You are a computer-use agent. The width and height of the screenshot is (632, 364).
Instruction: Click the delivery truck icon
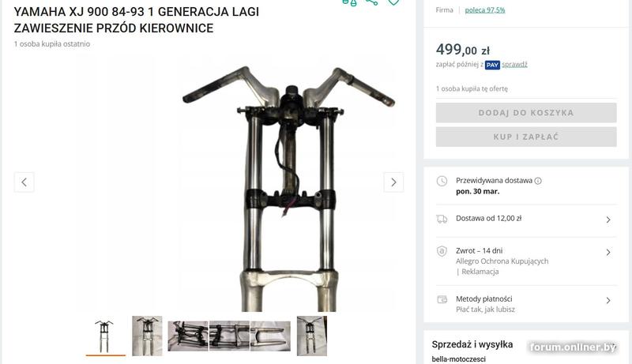click(x=442, y=219)
